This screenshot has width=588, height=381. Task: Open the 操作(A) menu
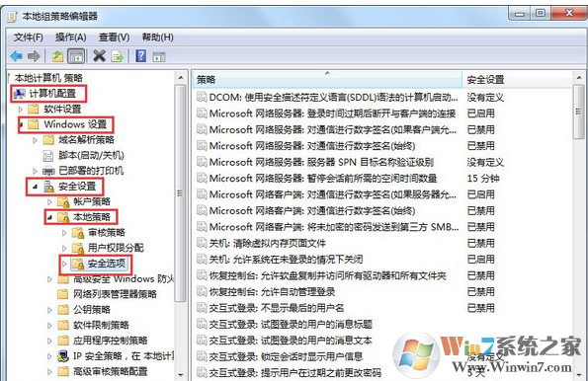click(x=70, y=38)
